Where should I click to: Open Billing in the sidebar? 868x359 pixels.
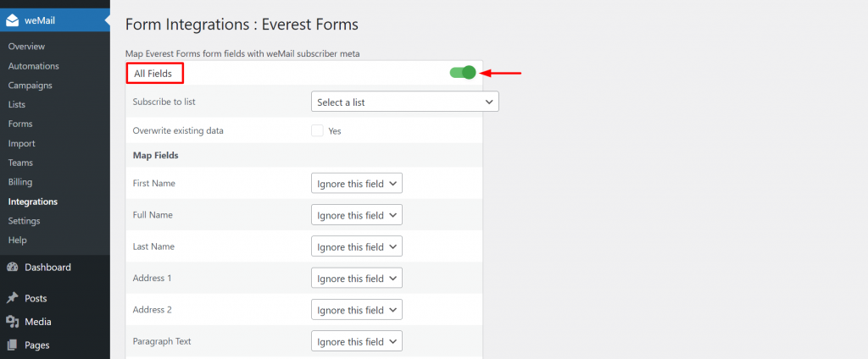coord(20,182)
